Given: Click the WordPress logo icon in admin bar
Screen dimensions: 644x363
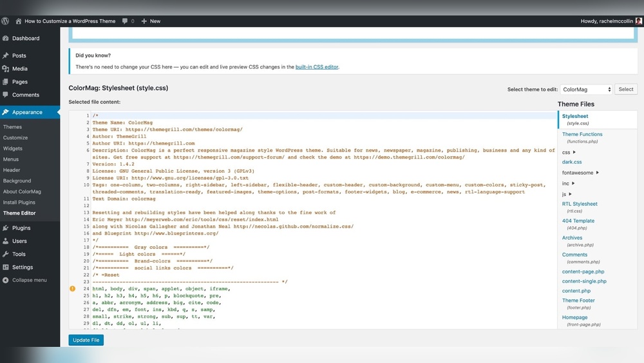Looking at the screenshot, I should tap(5, 21).
